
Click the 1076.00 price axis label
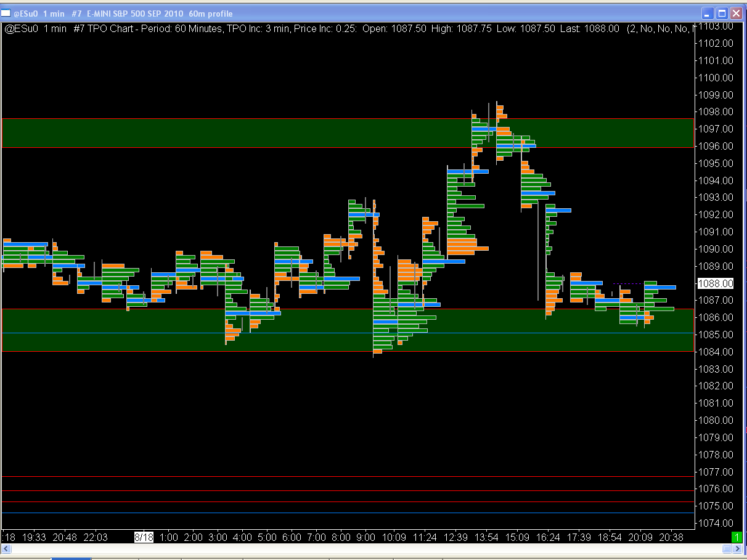click(716, 489)
